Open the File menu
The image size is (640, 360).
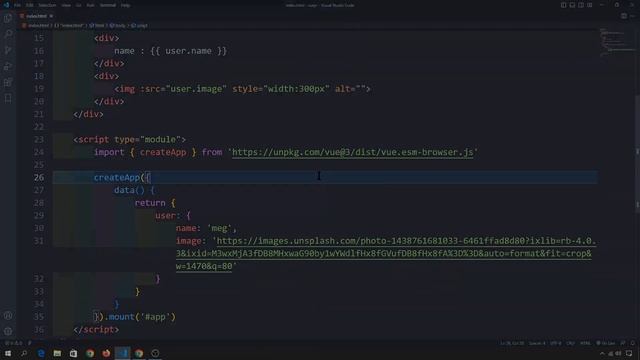click(18, 5)
